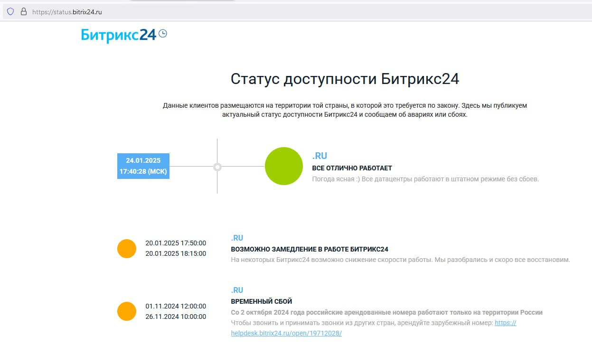Click the heading Статус доступности Битрикс24
The height and width of the screenshot is (364, 592).
point(345,79)
